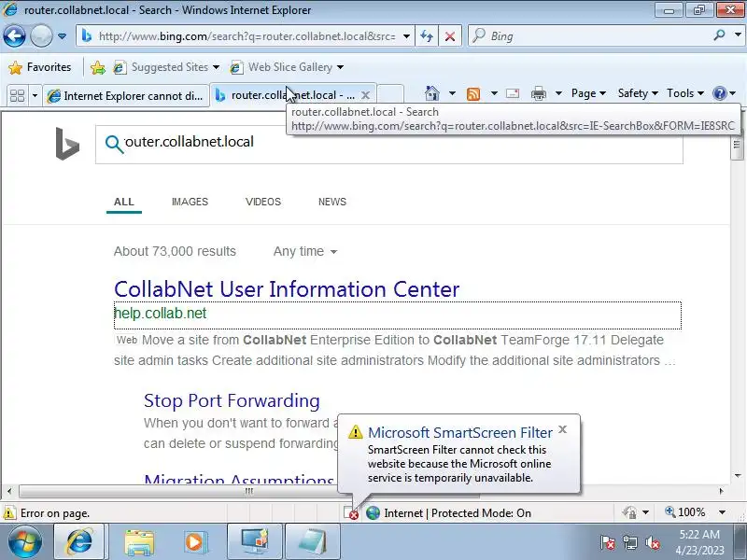Image resolution: width=747 pixels, height=560 pixels.
Task: Click the help.collab.net URL link
Action: pyautogui.click(x=160, y=314)
